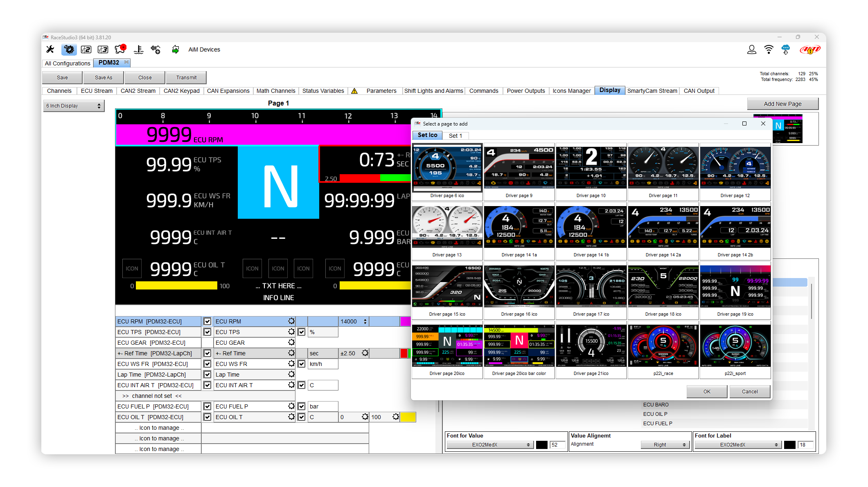Screen dimensions: 868x487
Task: Open the Math Channels tab
Action: pos(276,91)
